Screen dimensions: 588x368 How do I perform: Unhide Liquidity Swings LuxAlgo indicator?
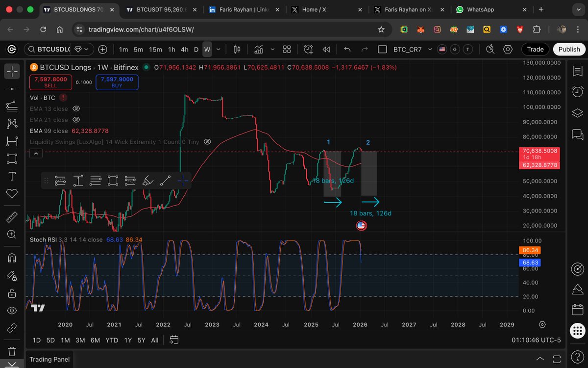[x=207, y=142]
